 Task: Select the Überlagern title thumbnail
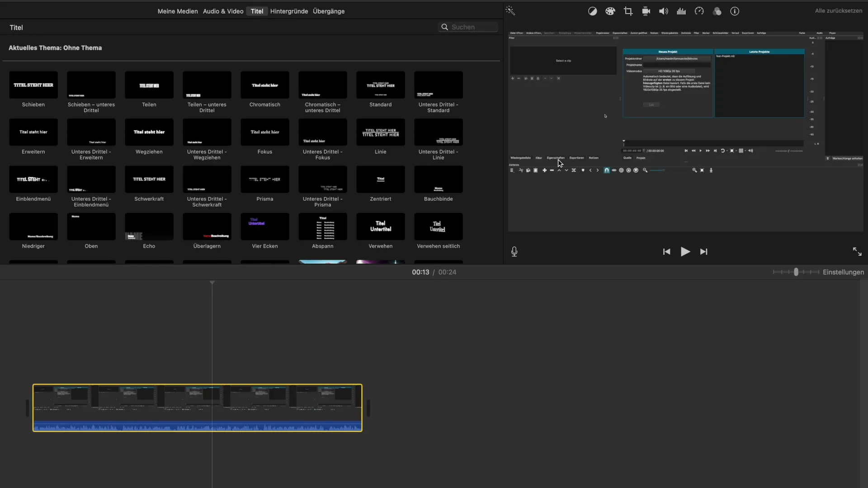[x=207, y=226]
